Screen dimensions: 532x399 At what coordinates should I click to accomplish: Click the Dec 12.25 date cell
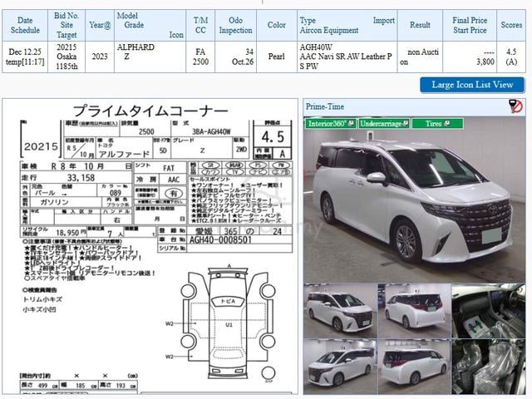coord(25,57)
